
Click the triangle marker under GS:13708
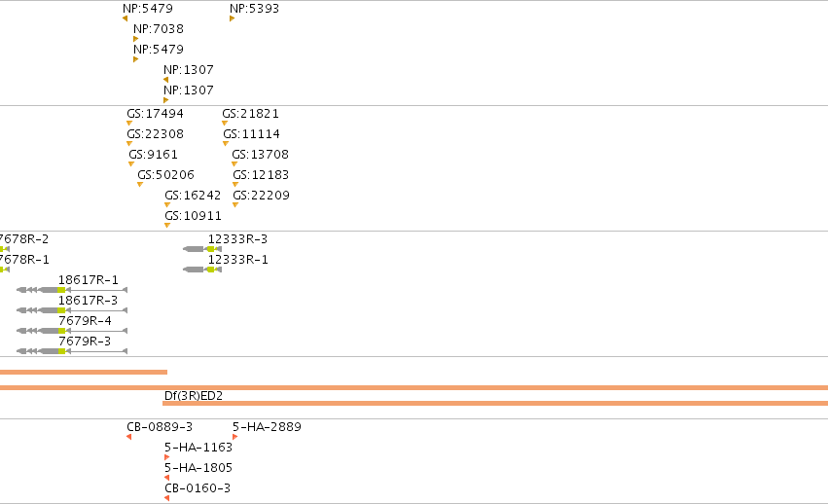pos(234,164)
